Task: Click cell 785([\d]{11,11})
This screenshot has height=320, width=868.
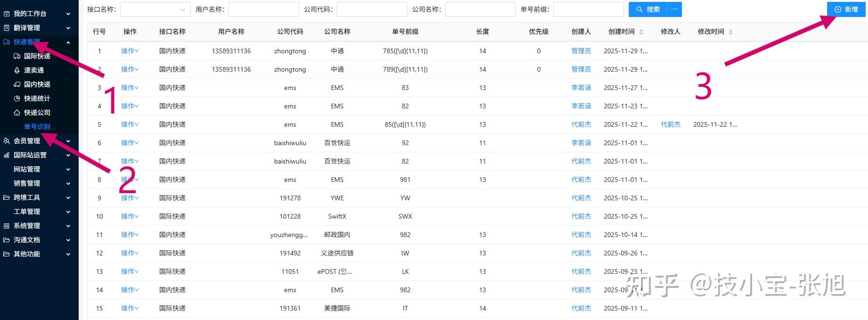Action: (406, 51)
